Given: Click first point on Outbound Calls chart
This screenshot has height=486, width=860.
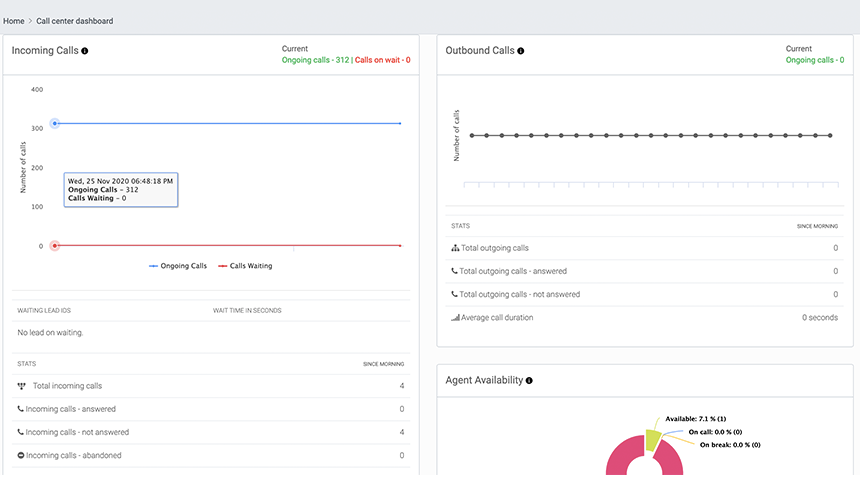Looking at the screenshot, I should [x=472, y=135].
